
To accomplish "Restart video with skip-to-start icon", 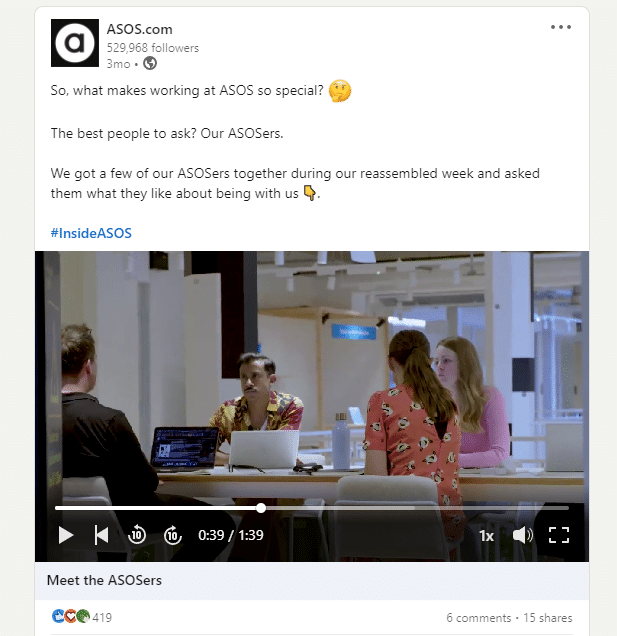I will [x=101, y=535].
